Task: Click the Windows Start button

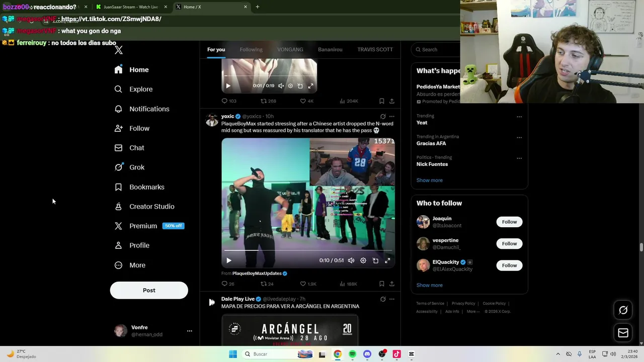Action: point(233,354)
